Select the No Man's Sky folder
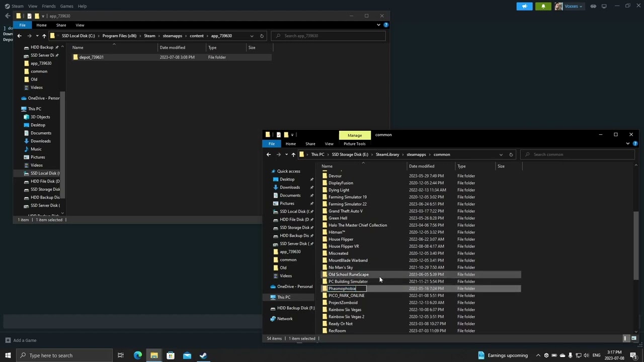The width and height of the screenshot is (644, 362). pyautogui.click(x=341, y=267)
